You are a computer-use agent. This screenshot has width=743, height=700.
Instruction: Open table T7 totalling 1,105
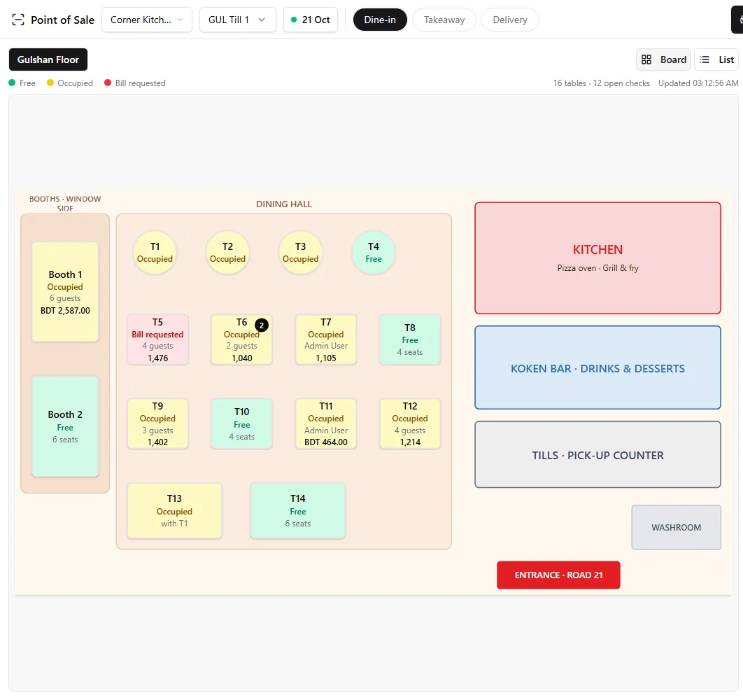(x=326, y=339)
